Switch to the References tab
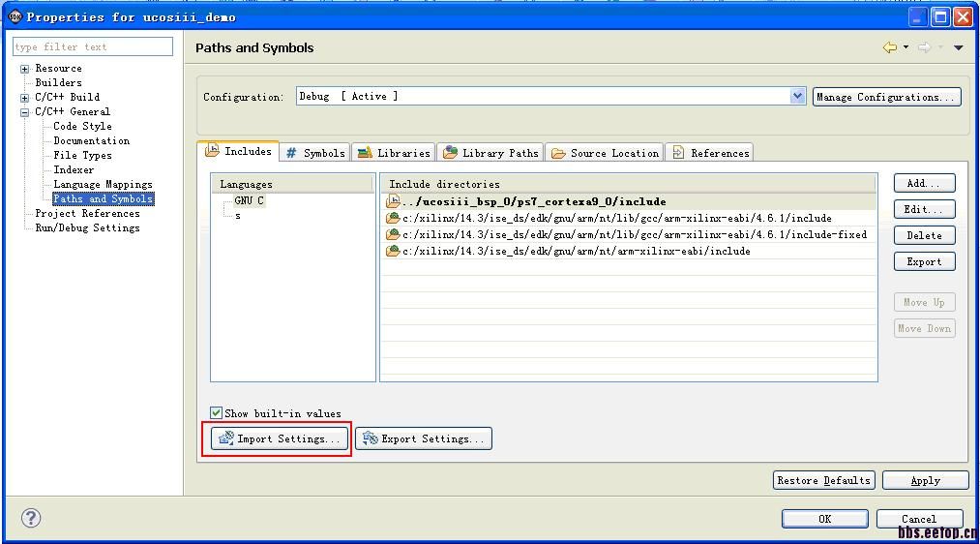The width and height of the screenshot is (980, 544). pos(710,153)
